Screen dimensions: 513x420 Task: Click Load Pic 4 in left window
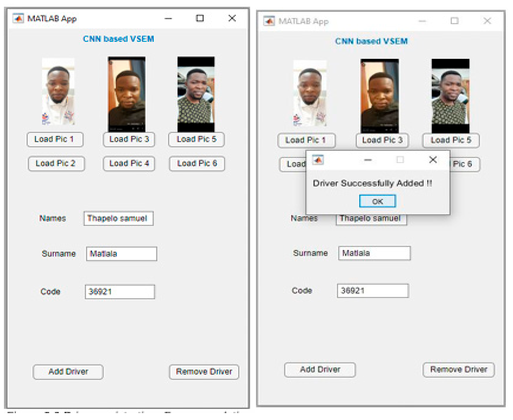click(x=129, y=164)
